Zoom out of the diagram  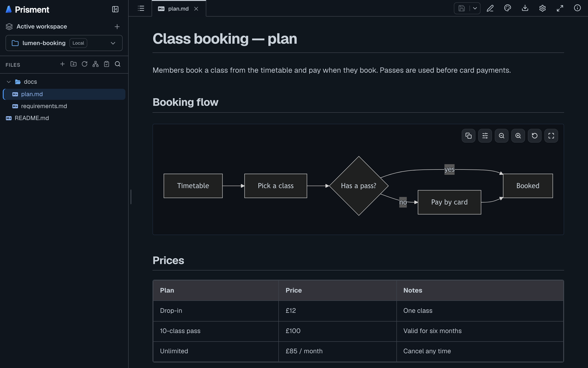pyautogui.click(x=502, y=136)
